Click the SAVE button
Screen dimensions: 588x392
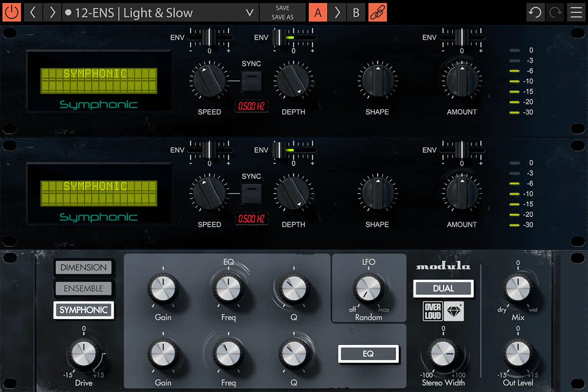click(282, 8)
